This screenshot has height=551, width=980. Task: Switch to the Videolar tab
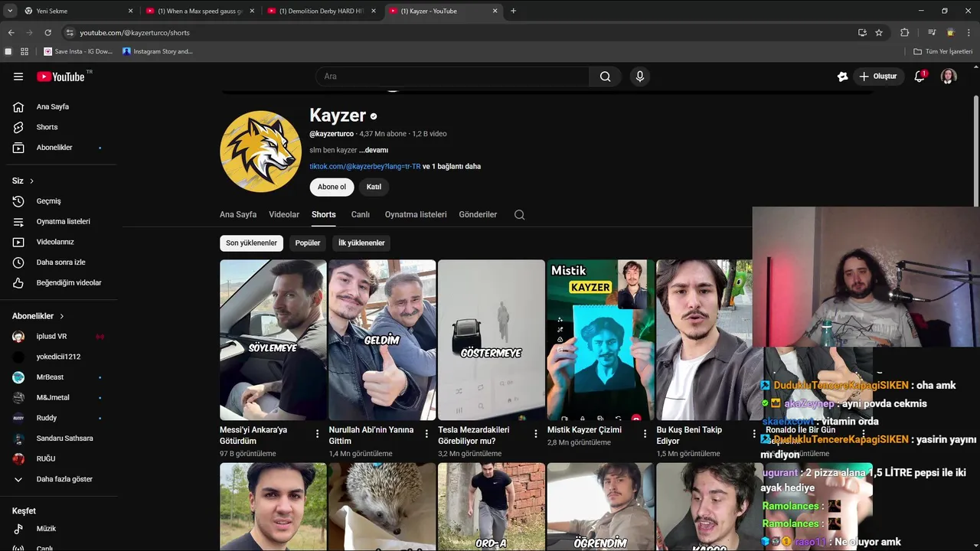284,215
